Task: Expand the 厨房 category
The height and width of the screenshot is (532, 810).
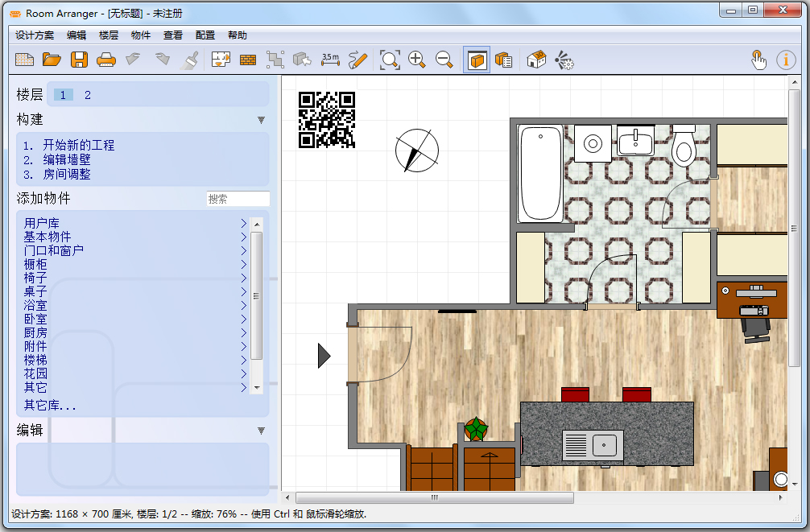Action: tap(135, 332)
